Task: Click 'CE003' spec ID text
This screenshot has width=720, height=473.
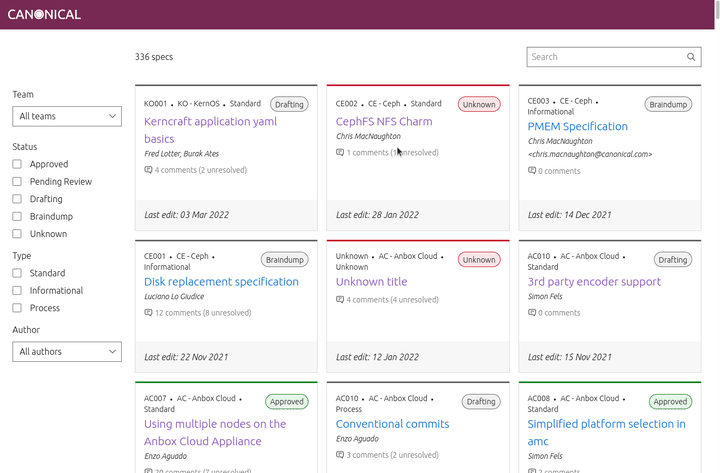Action: tap(538, 101)
